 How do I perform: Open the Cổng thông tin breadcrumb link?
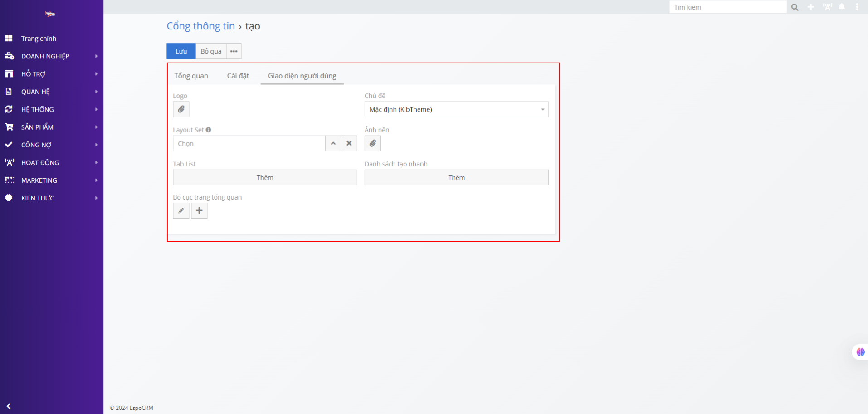click(200, 26)
